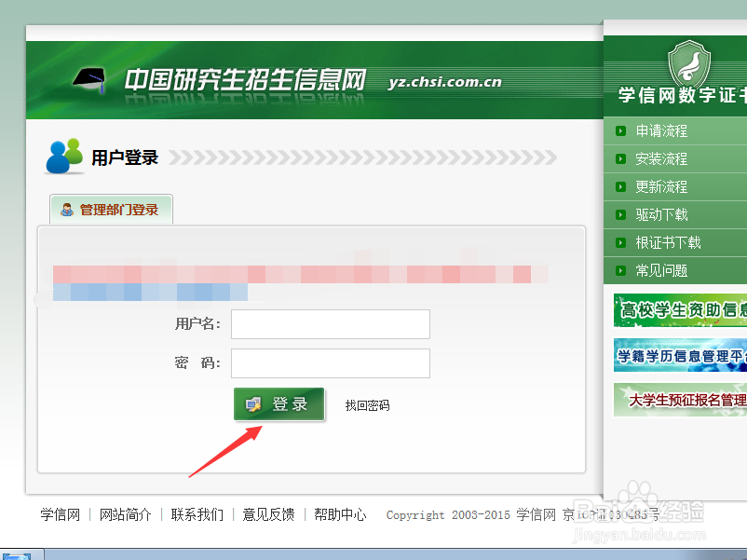Focus the 密码 password input field
This screenshot has height=560, width=747.
click(x=331, y=363)
